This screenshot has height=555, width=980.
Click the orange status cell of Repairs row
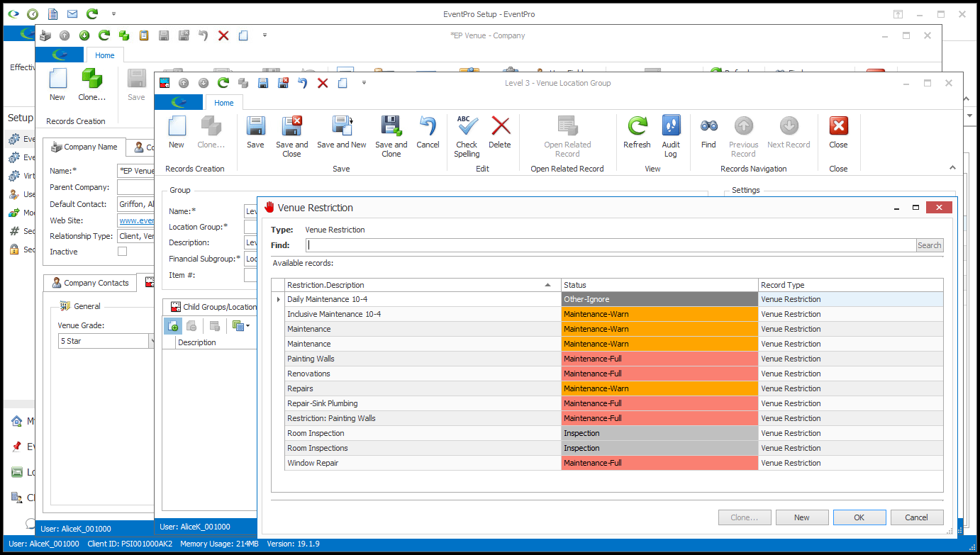point(659,388)
